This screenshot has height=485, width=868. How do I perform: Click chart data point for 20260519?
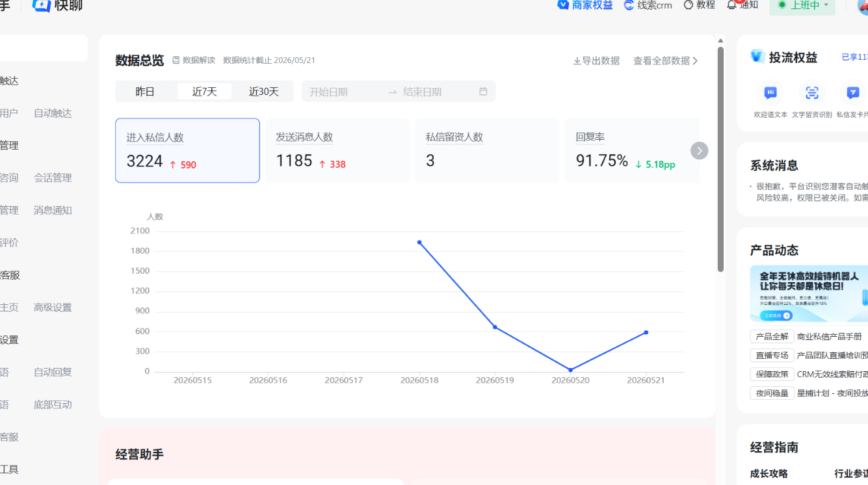point(495,327)
